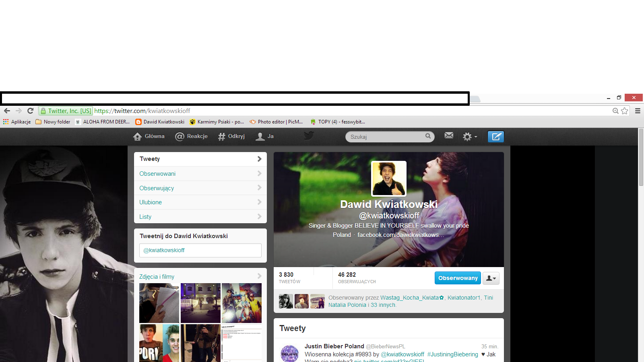Screen dimensions: 644x362
Task: View the 46 282 followers count
Action: [357, 278]
